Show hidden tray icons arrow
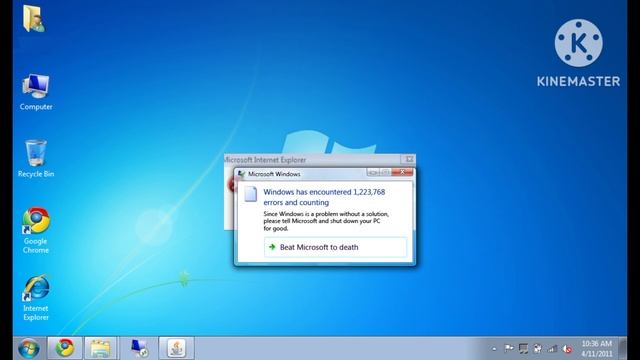Screen dimensions: 640x360 pos(494,349)
